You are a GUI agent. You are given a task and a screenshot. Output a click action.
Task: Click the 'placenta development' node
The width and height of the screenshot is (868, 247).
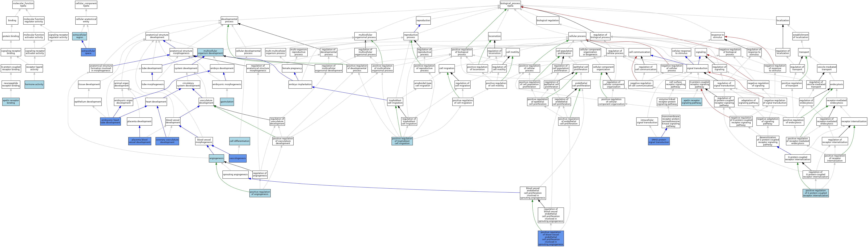[139, 121]
